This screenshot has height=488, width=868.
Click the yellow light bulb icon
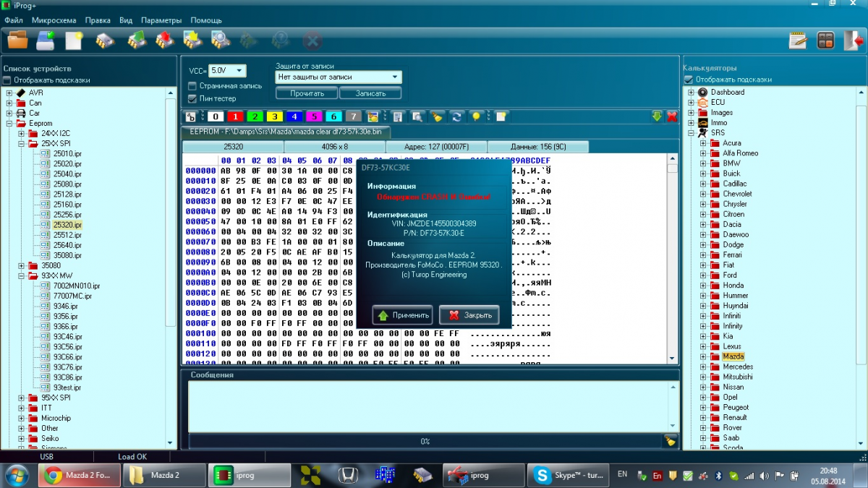476,116
